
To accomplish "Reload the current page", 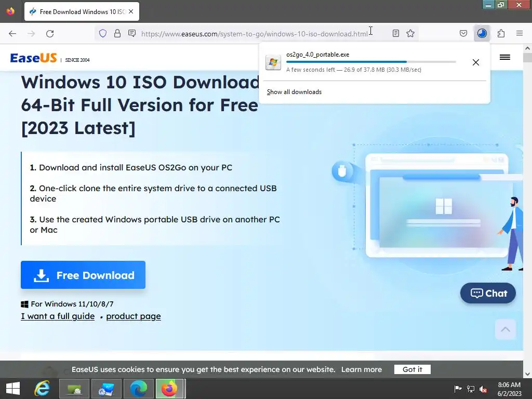I will 50,33.
